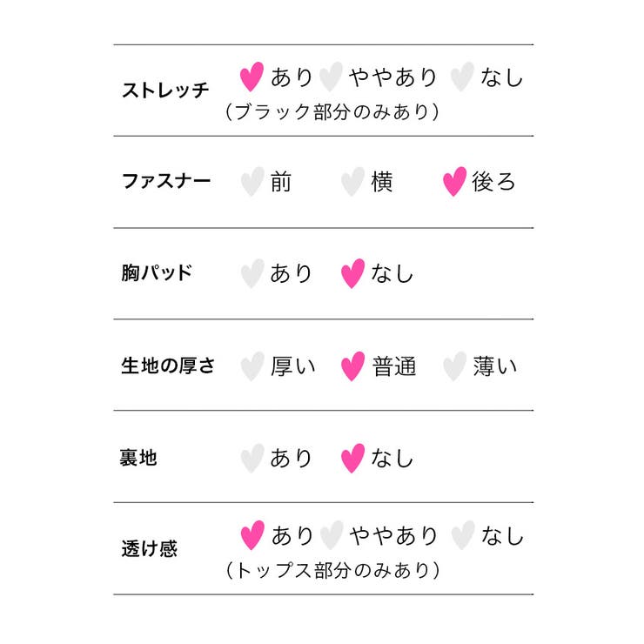Click the note トップス部分のみあり
Image resolution: width=644 pixels, height=644 pixels.
coord(332,571)
